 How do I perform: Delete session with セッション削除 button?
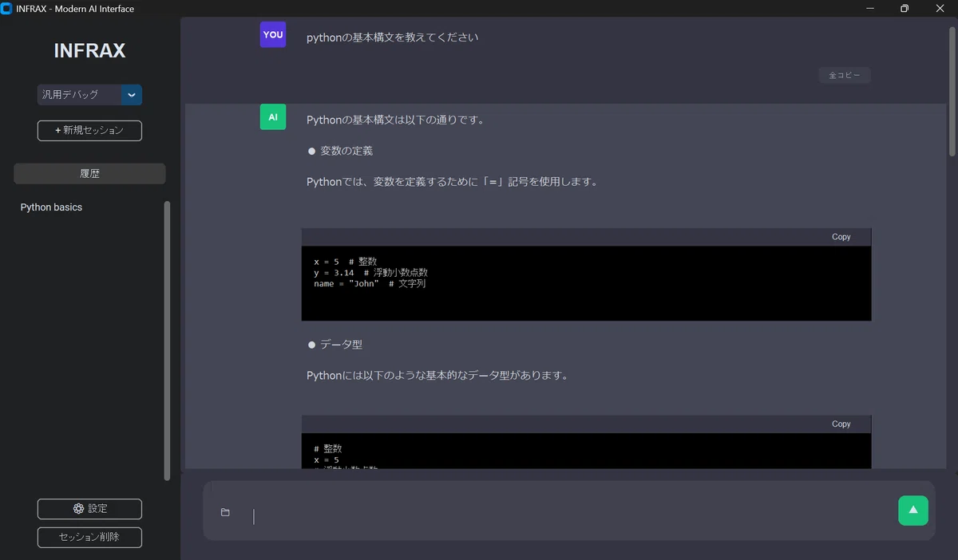(x=89, y=538)
